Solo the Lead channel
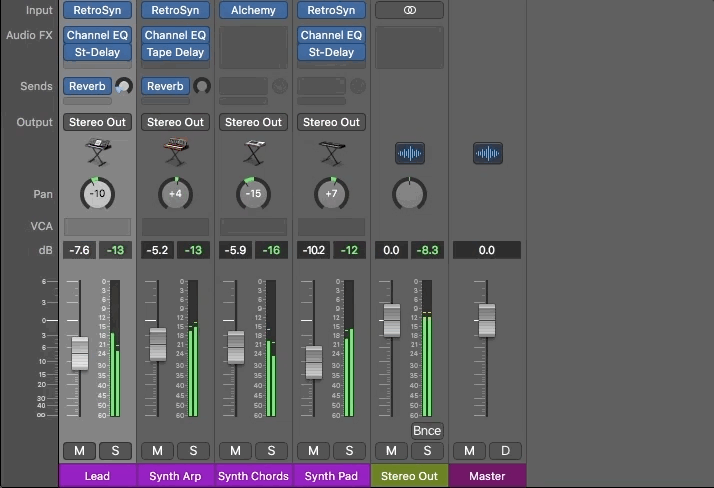The width and height of the screenshot is (714, 488). click(115, 451)
